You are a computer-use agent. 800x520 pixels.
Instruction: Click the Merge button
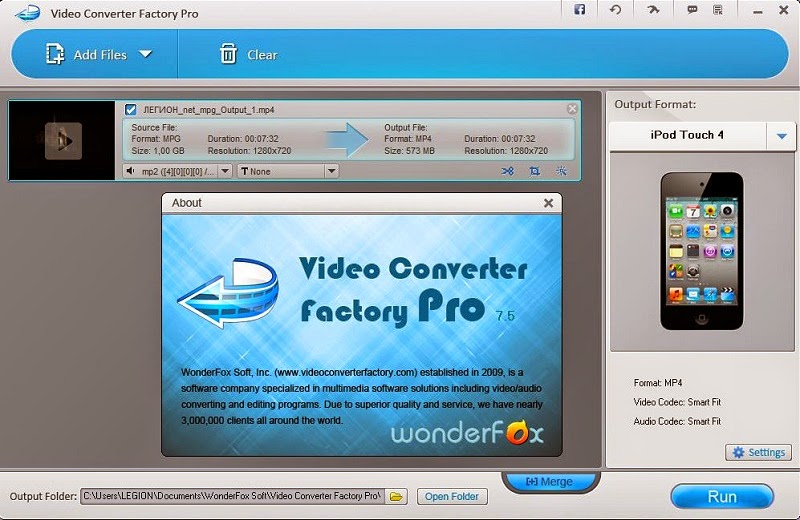[x=550, y=481]
